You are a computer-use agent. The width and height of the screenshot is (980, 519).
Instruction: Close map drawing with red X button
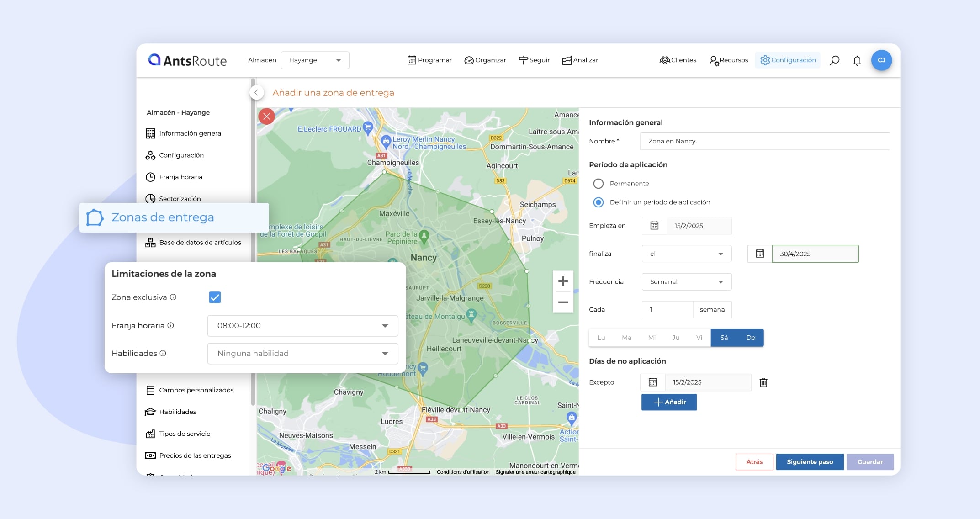point(266,117)
